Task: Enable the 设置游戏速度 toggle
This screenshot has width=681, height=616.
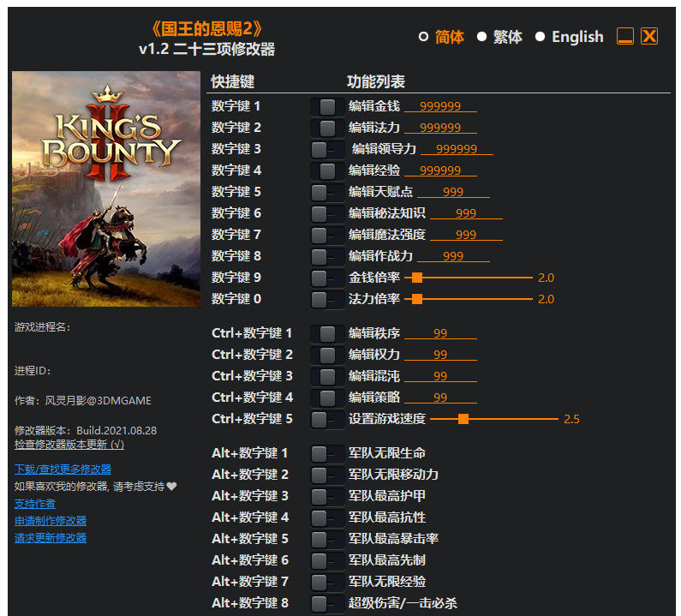Action: tap(327, 419)
